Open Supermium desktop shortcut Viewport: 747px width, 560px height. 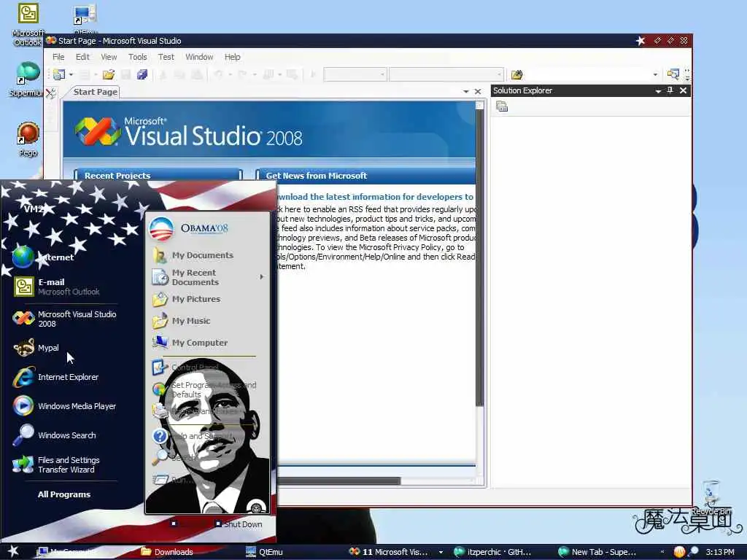[x=27, y=79]
